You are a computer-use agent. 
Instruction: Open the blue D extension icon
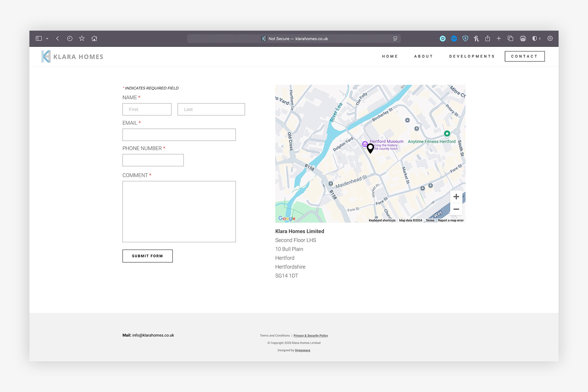coord(443,39)
